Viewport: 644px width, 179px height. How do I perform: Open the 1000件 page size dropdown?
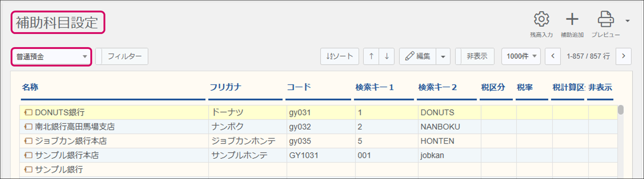pos(521,56)
